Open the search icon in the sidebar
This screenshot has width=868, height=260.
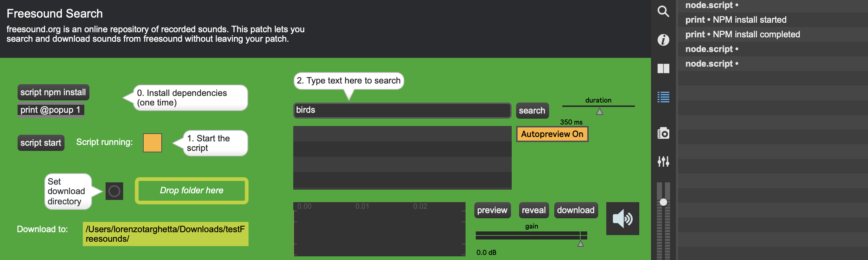[663, 11]
